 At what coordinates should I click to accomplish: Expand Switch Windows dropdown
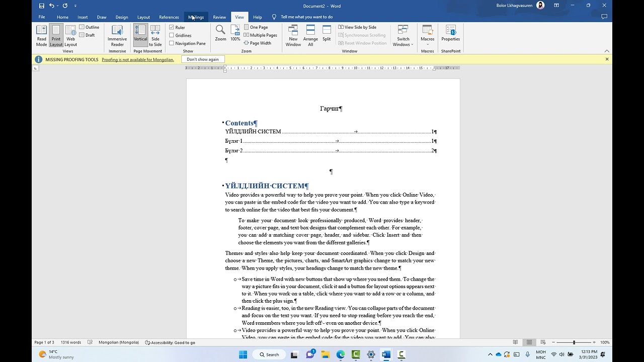(403, 36)
